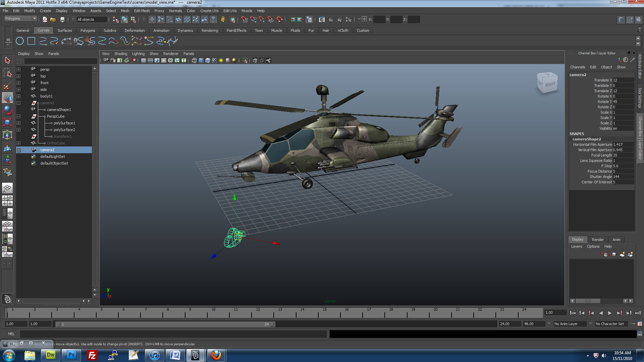Expand the PerspCube node in outliner

18,116
